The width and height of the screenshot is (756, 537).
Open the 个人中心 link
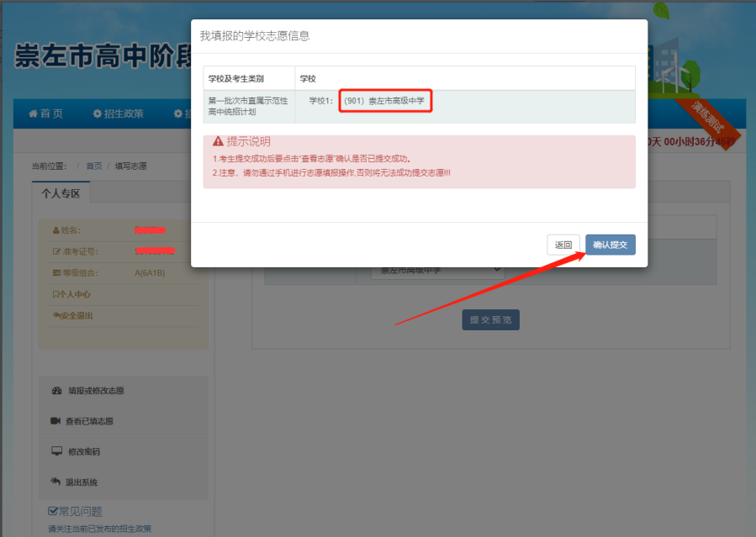coord(74,294)
